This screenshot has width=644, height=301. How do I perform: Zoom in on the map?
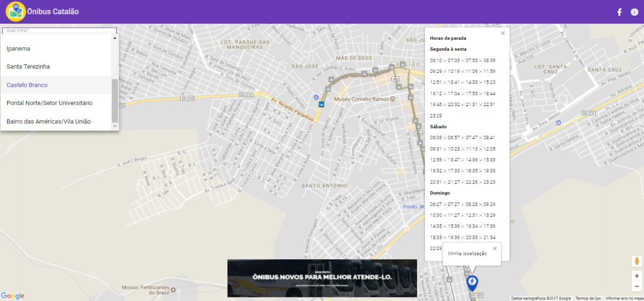(x=636, y=276)
